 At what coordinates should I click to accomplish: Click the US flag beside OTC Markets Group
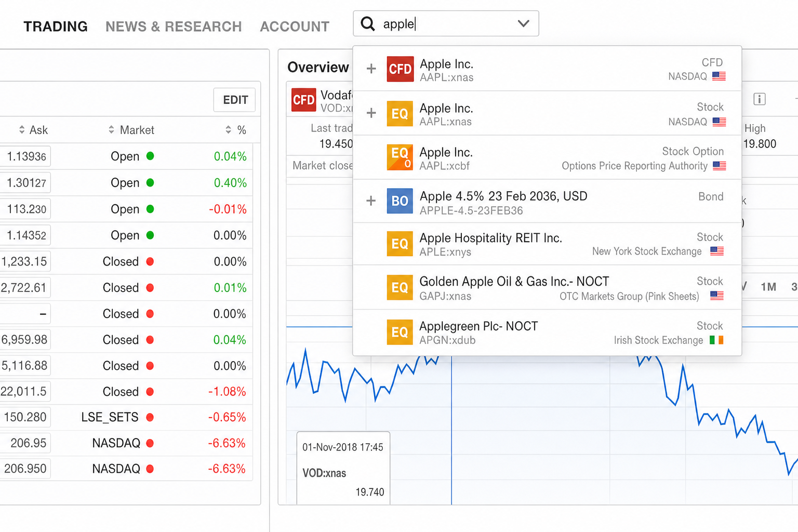tap(717, 296)
